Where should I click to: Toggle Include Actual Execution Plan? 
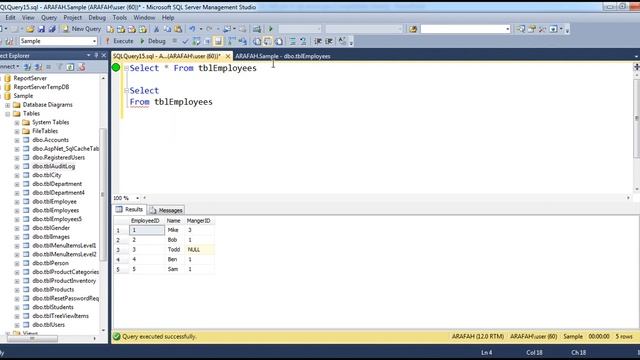coord(231,41)
